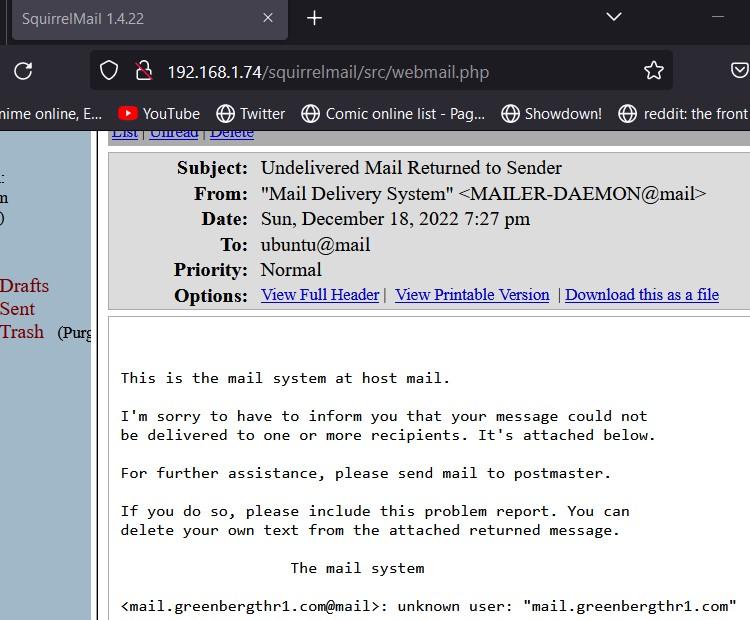Open the Trash folder
Screen dimensions: 750x620
click(22, 332)
